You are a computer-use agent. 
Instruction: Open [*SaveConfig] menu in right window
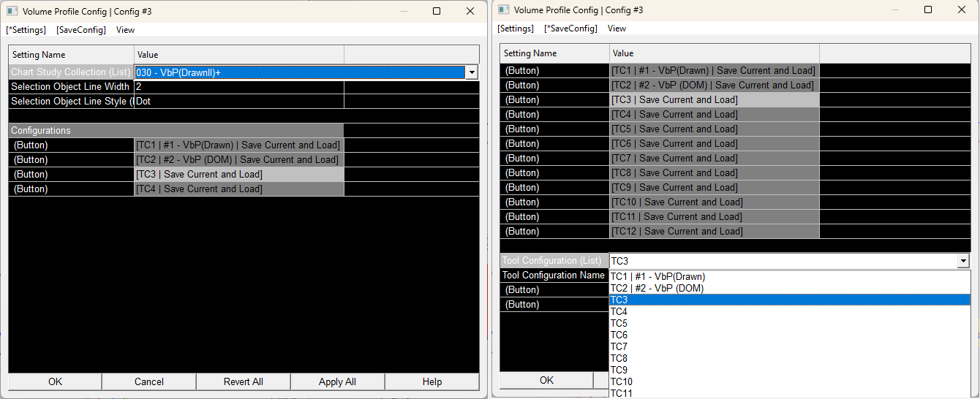570,28
